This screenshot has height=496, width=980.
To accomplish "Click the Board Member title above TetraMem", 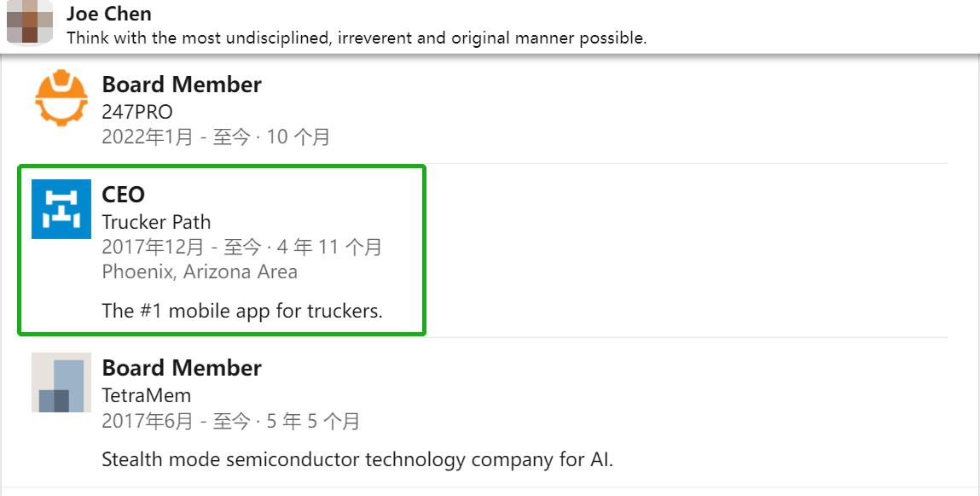I will point(182,368).
